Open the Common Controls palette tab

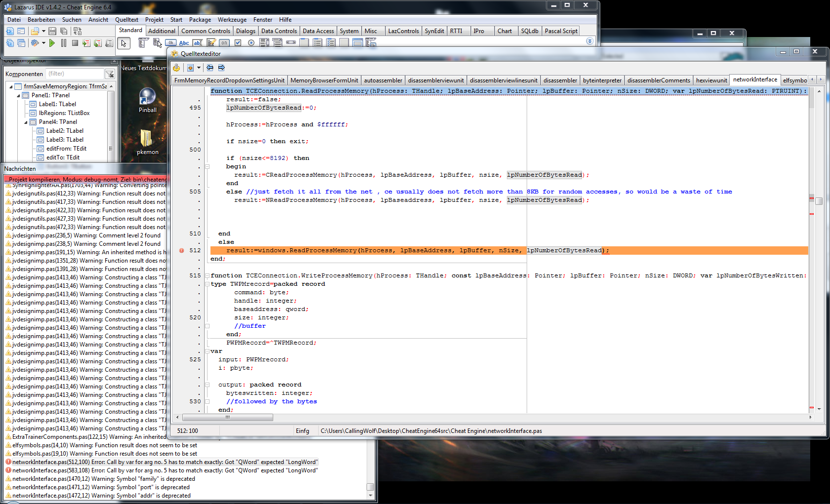[206, 31]
